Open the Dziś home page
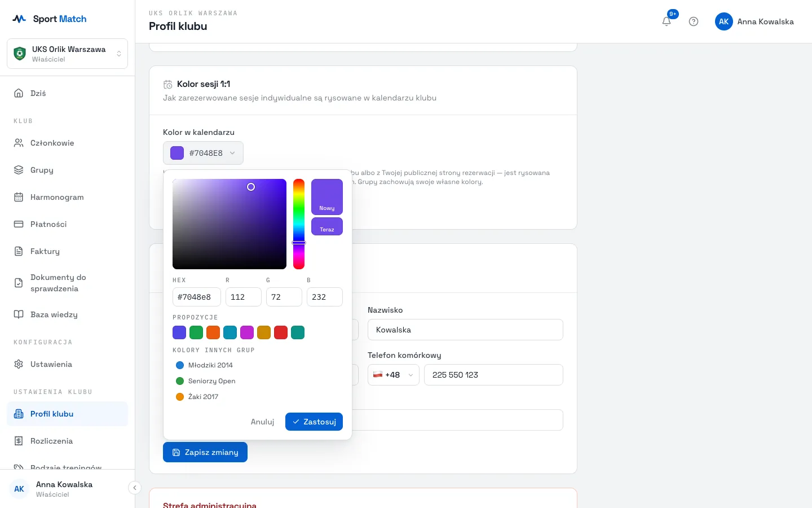 click(68, 93)
